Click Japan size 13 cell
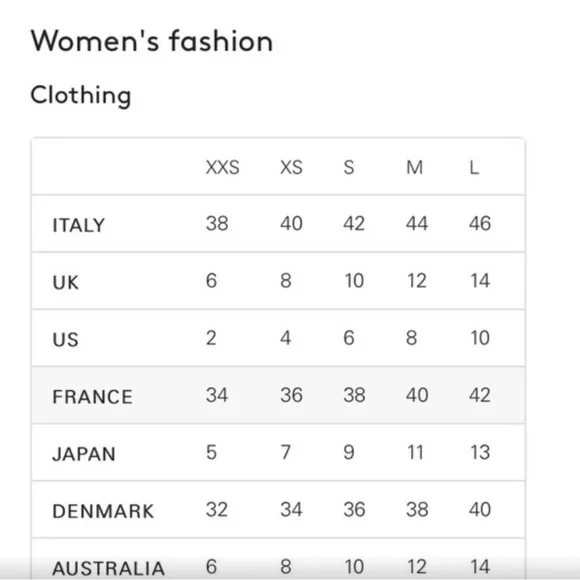This screenshot has height=580, width=580. [480, 452]
